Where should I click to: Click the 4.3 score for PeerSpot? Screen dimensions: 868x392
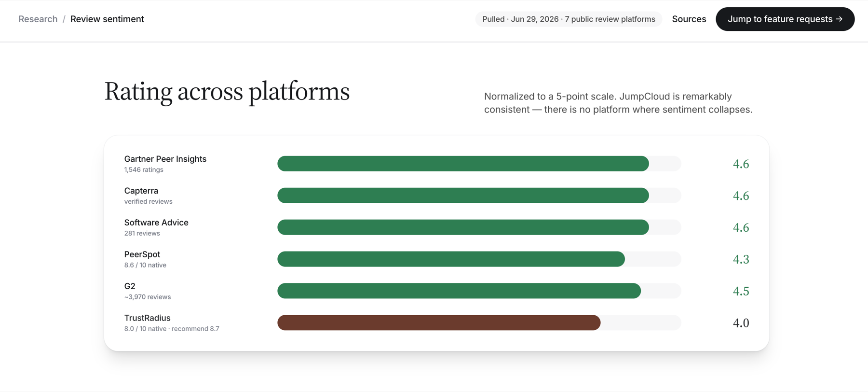pos(741,259)
